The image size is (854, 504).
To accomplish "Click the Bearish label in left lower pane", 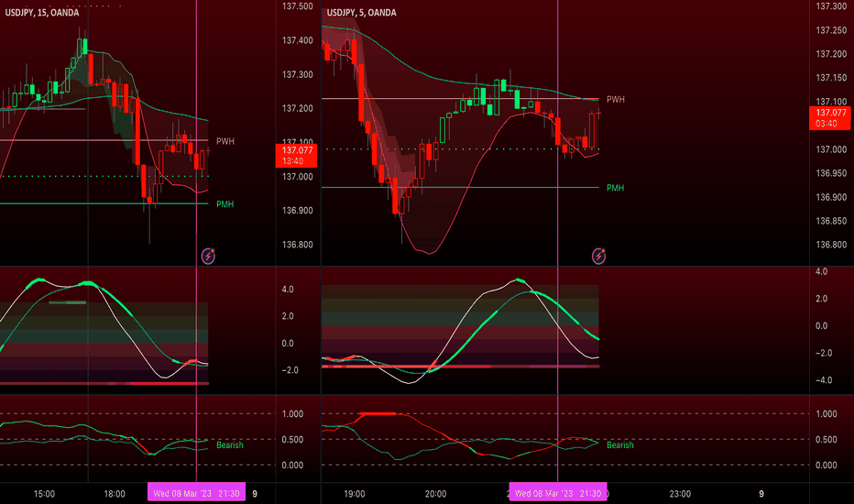I will [229, 444].
